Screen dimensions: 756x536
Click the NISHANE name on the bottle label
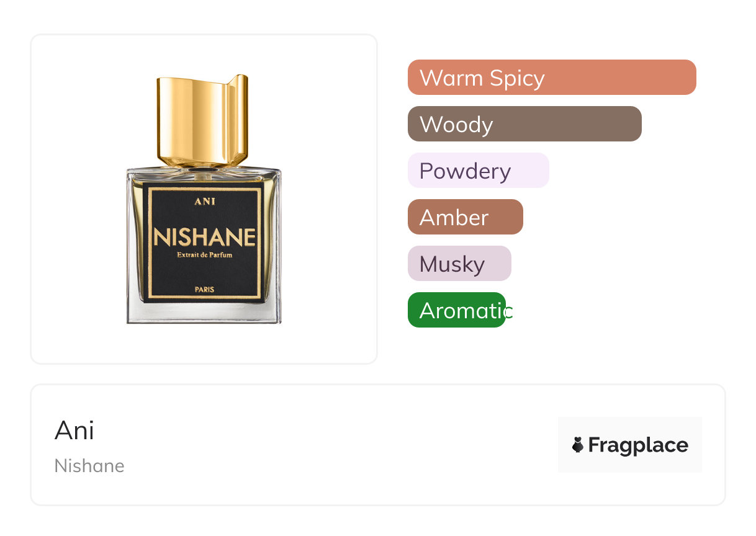coord(204,238)
